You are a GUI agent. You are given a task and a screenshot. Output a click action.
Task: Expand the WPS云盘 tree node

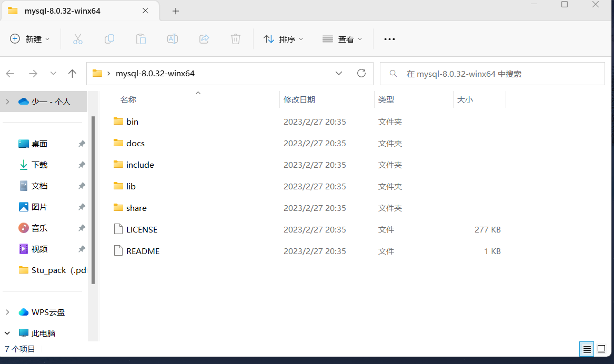(7, 312)
